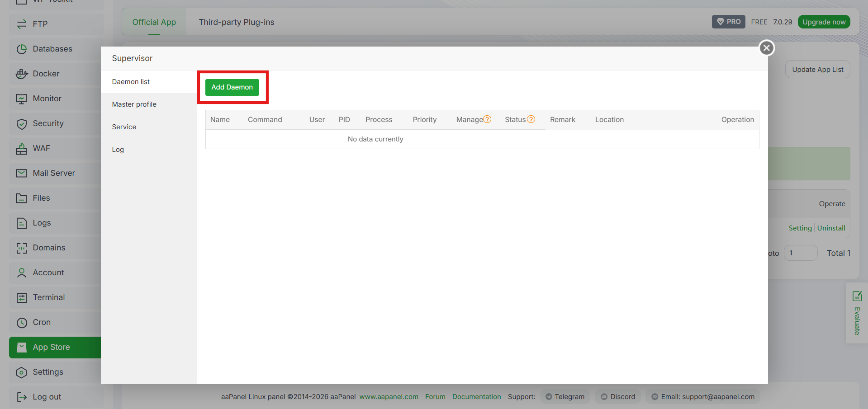The width and height of the screenshot is (868, 409).
Task: Click the Update App List button
Action: click(x=818, y=70)
